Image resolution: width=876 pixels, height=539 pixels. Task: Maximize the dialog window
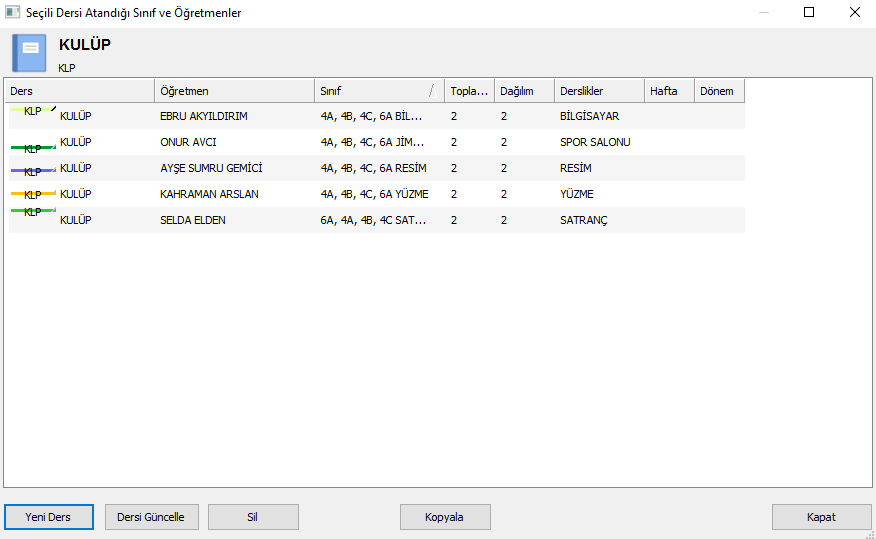point(809,12)
